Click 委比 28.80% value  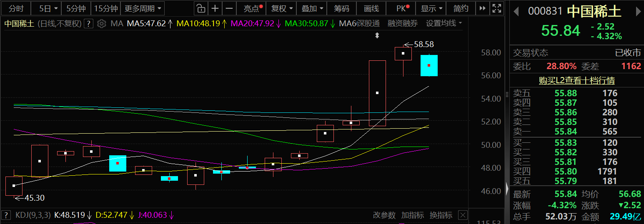[x=561, y=66]
